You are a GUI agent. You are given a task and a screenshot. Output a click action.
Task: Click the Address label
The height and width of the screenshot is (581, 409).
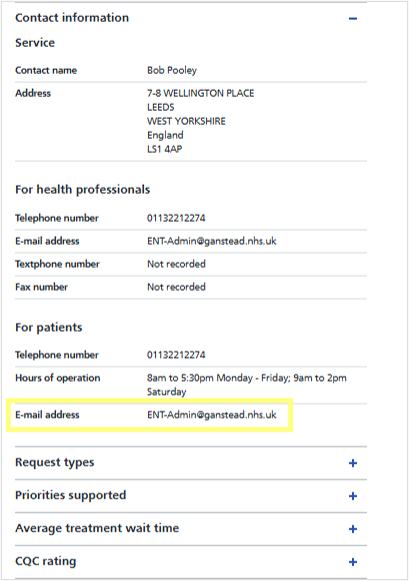[33, 93]
